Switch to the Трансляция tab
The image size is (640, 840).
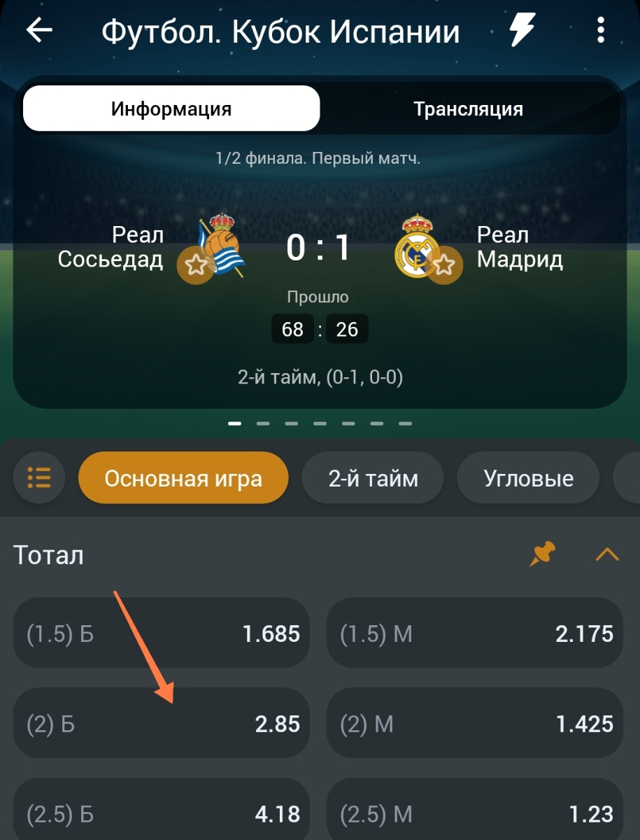click(x=468, y=109)
